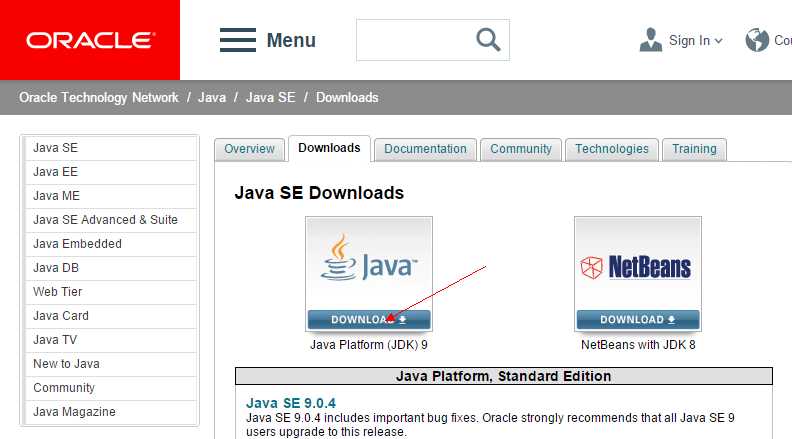Click the Java breadcrumb link
The width and height of the screenshot is (792, 439).
pos(212,97)
